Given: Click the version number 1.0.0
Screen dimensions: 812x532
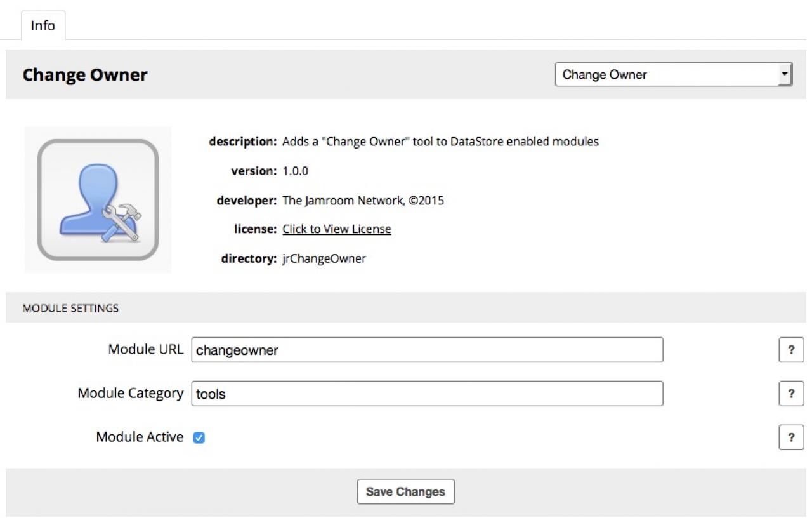Looking at the screenshot, I should pos(296,171).
